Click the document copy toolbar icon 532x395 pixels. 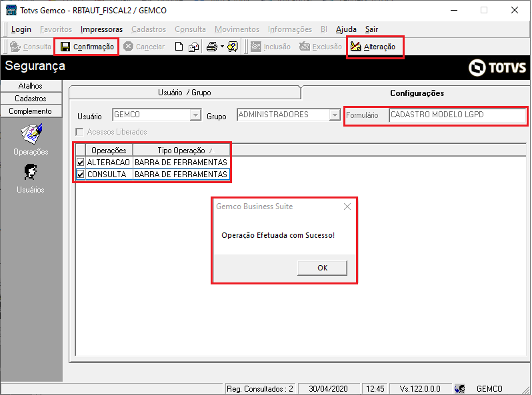[x=193, y=47]
